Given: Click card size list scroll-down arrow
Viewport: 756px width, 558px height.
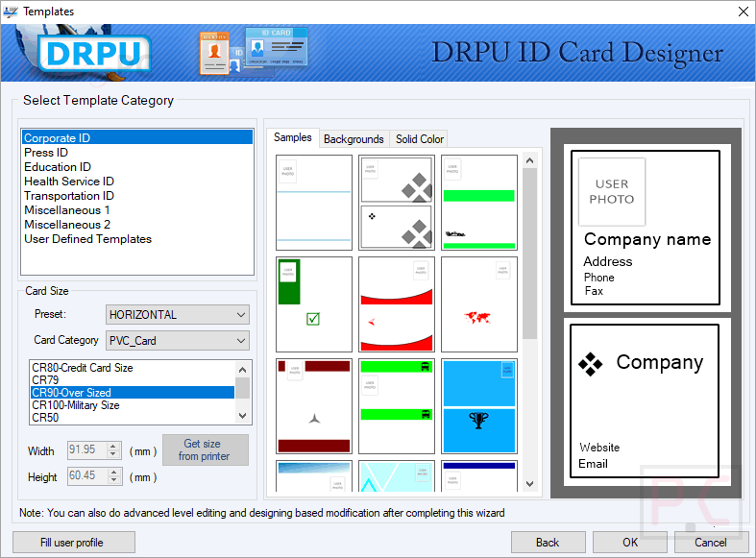Looking at the screenshot, I should (x=242, y=415).
